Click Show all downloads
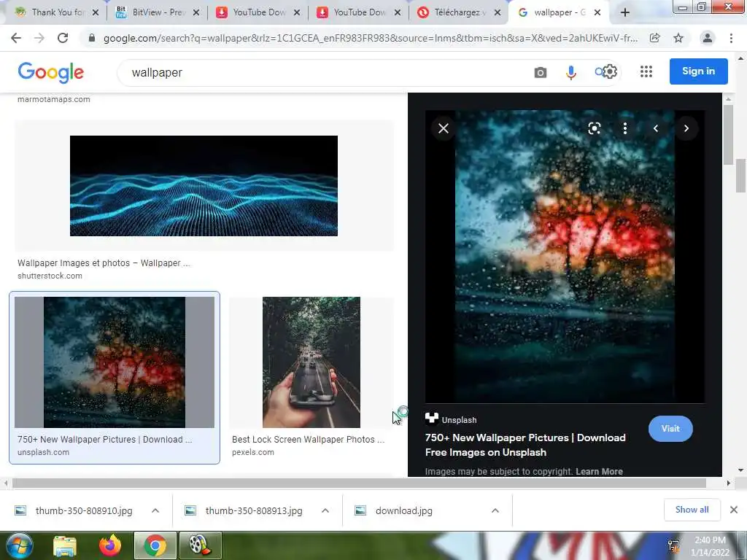This screenshot has width=747, height=560. coord(692,510)
